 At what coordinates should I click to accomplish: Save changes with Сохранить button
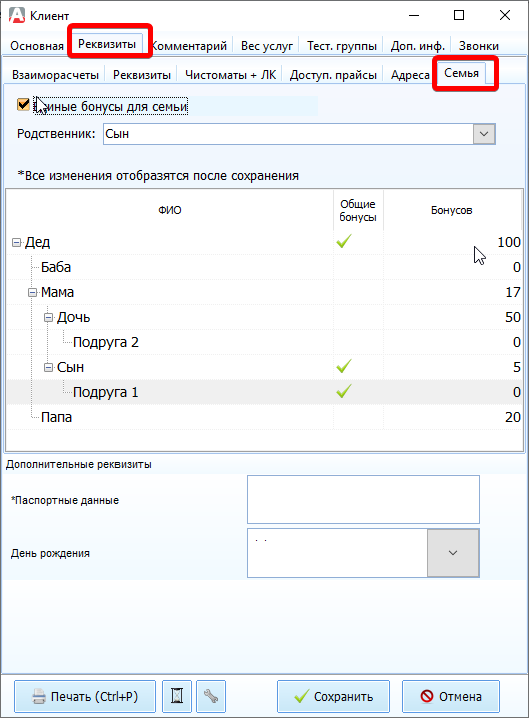(333, 696)
